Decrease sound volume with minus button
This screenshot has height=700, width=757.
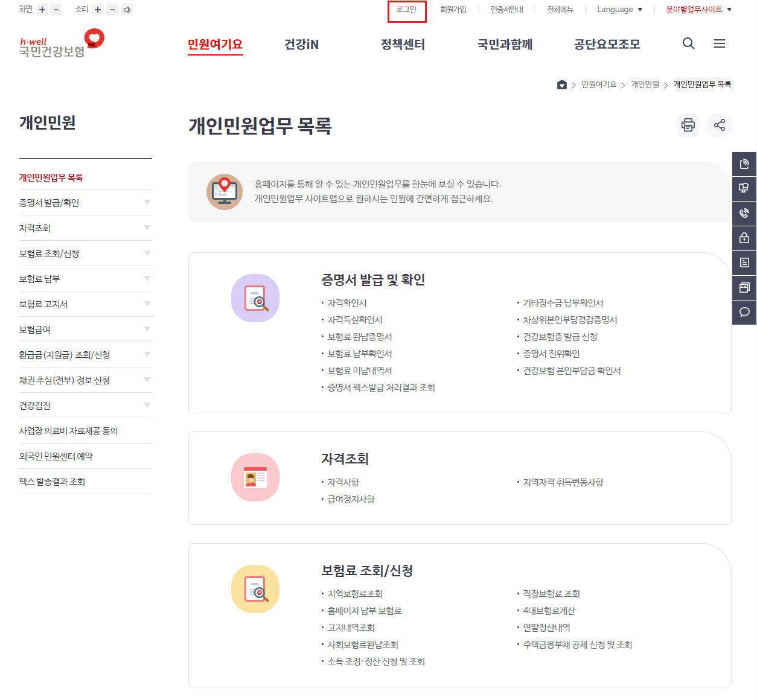[x=112, y=10]
